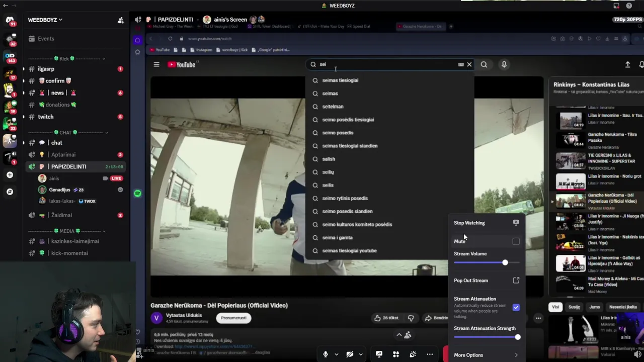Toggle microphone mute in call controls
This screenshot has width=644, height=362.
tap(326, 354)
